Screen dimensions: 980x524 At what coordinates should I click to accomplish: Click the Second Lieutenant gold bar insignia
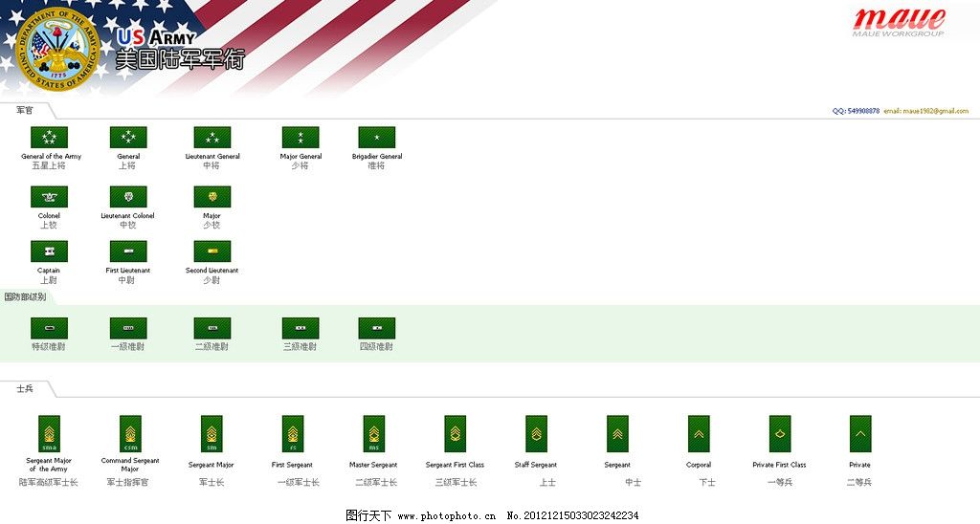pos(212,251)
